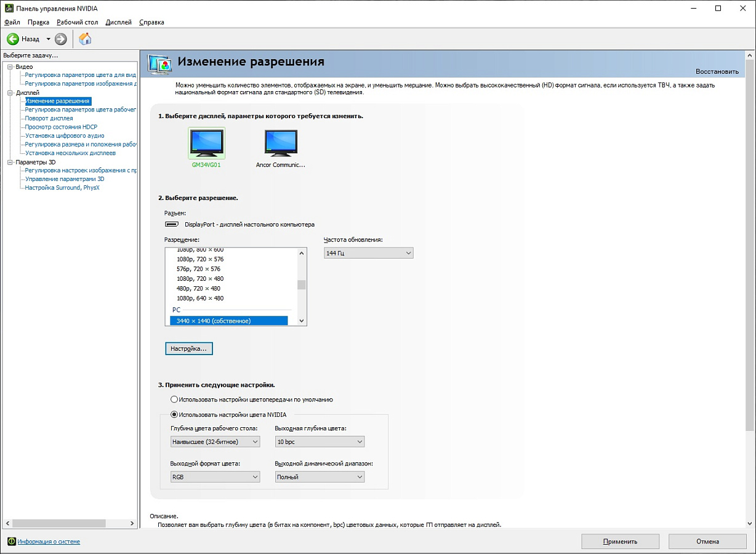
Task: Click the main pane vertical scrollbar thumb
Action: [750, 244]
